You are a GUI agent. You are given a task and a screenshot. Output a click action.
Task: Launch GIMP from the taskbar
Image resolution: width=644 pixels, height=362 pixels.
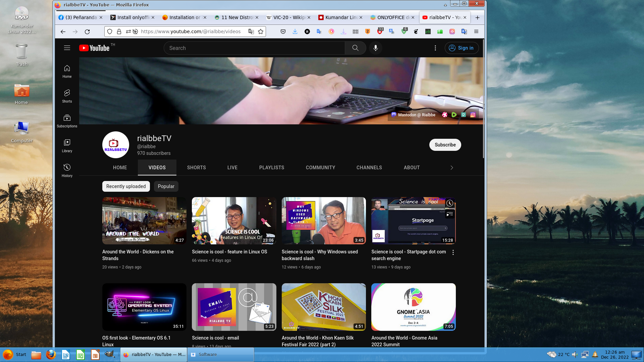click(x=110, y=354)
